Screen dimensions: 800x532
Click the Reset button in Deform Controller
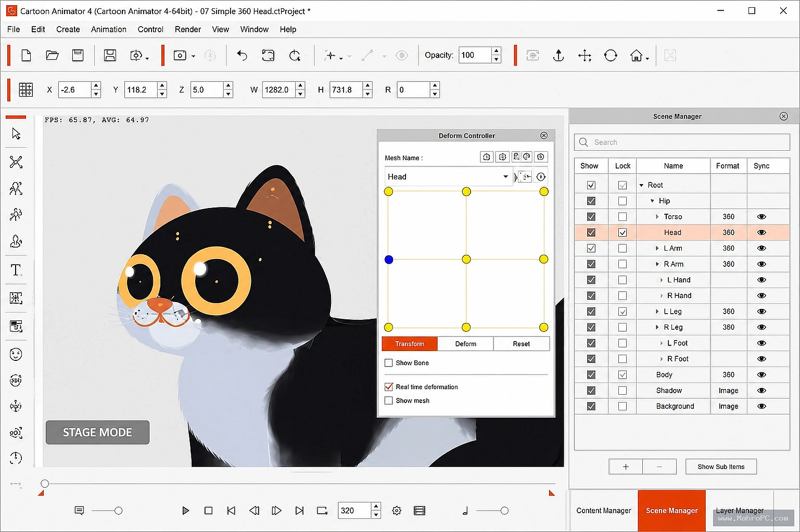[521, 344]
